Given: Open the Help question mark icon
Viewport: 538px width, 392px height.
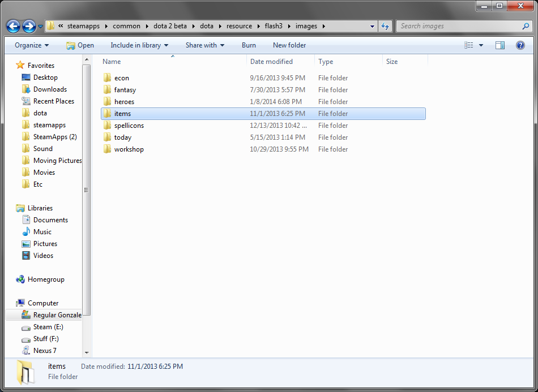Looking at the screenshot, I should pos(520,45).
